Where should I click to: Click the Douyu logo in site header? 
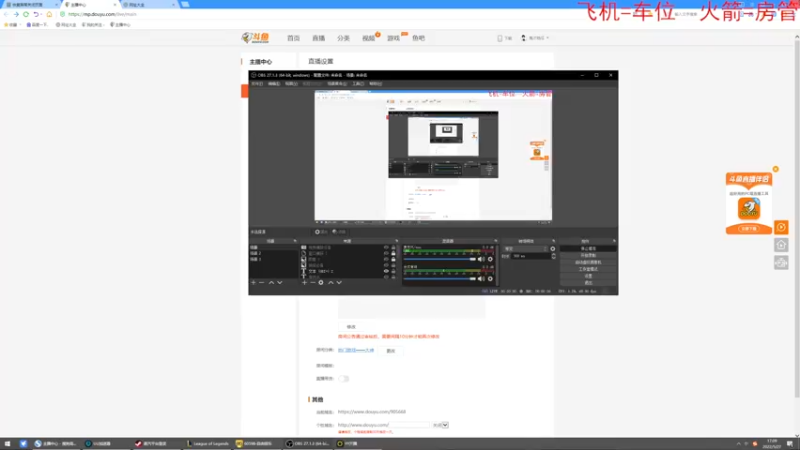[256, 38]
